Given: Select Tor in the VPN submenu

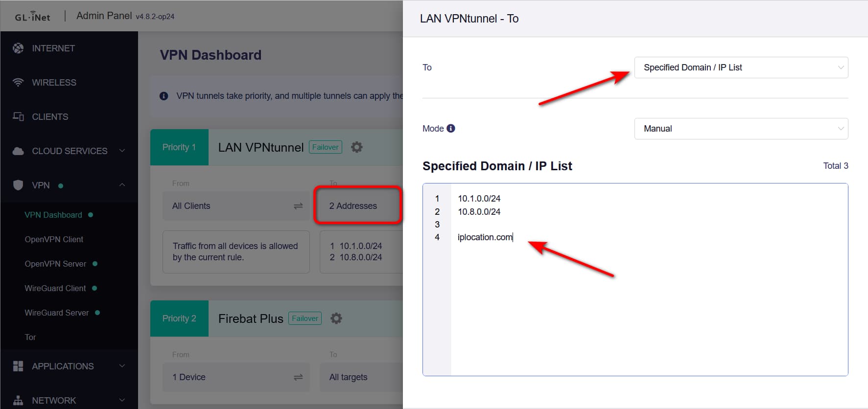Looking at the screenshot, I should (30, 337).
